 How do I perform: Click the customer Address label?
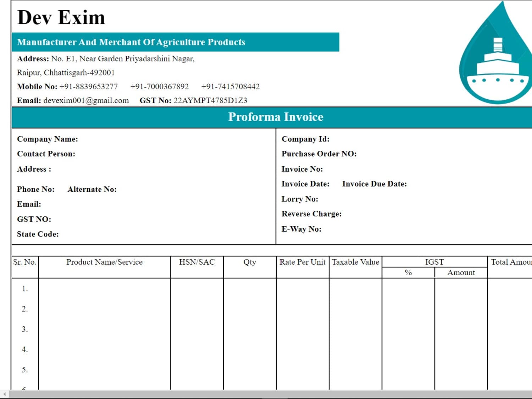tap(34, 169)
